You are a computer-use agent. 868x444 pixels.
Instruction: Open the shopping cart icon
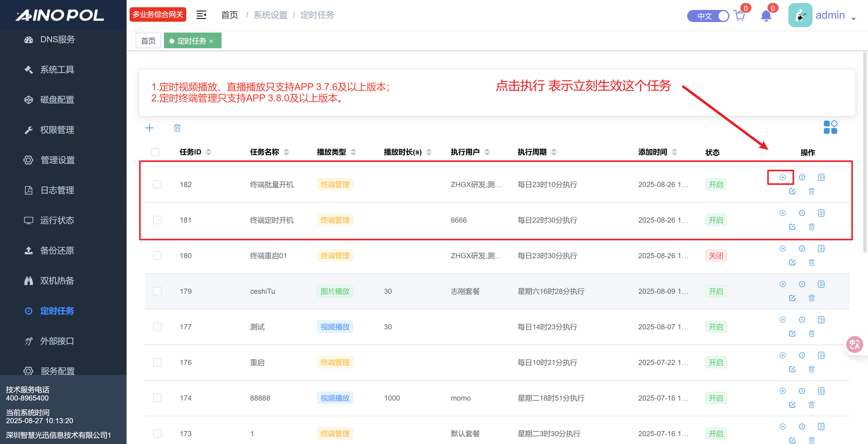(x=739, y=16)
